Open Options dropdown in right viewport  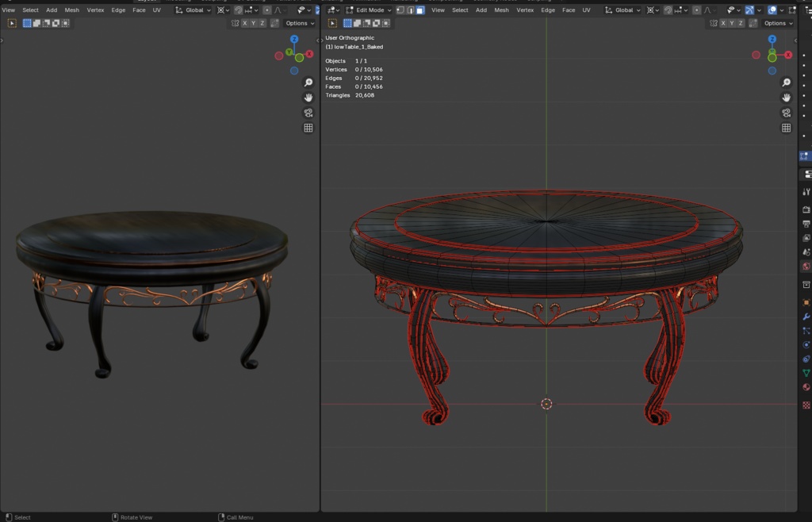tap(778, 23)
